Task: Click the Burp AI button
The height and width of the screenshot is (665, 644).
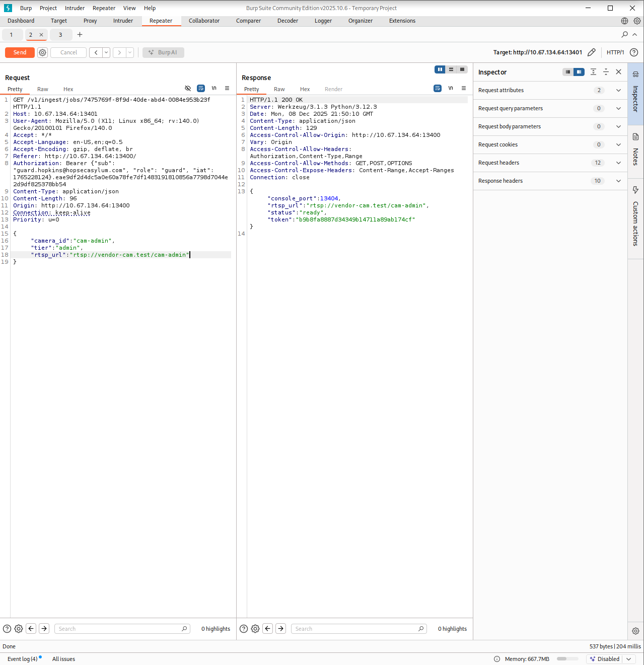Action: (163, 52)
